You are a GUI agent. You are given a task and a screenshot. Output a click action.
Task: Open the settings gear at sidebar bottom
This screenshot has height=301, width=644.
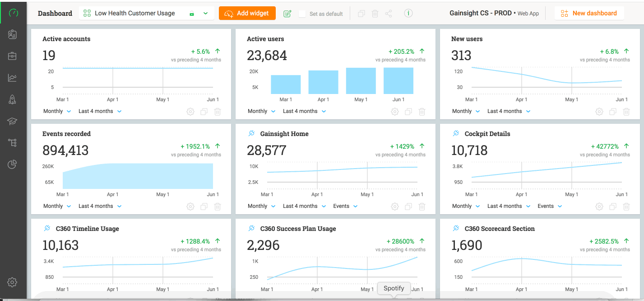tap(13, 282)
